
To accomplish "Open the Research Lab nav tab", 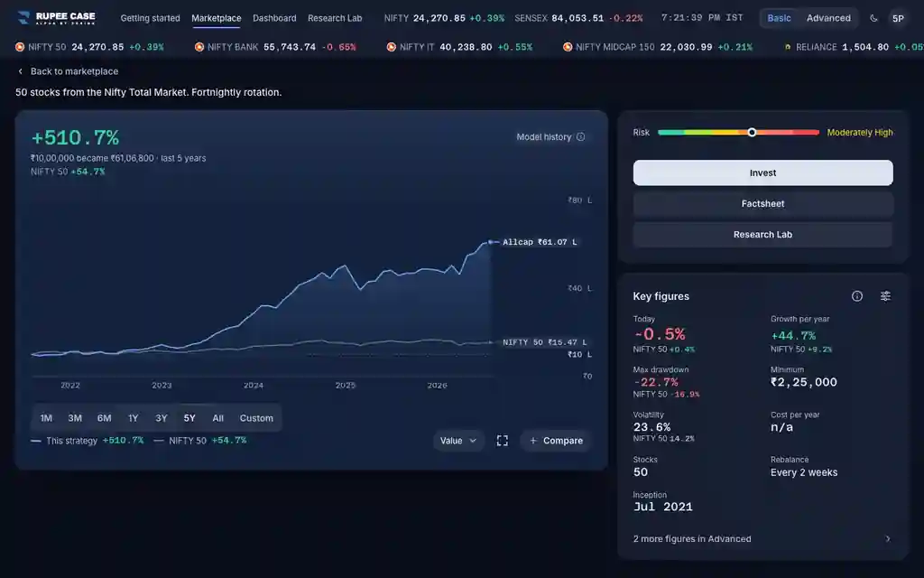I will [335, 18].
